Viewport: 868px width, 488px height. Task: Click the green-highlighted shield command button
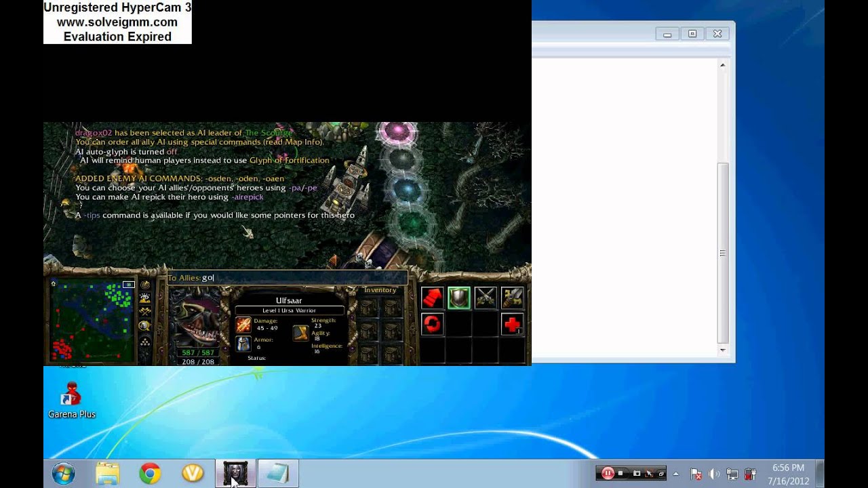coord(459,298)
